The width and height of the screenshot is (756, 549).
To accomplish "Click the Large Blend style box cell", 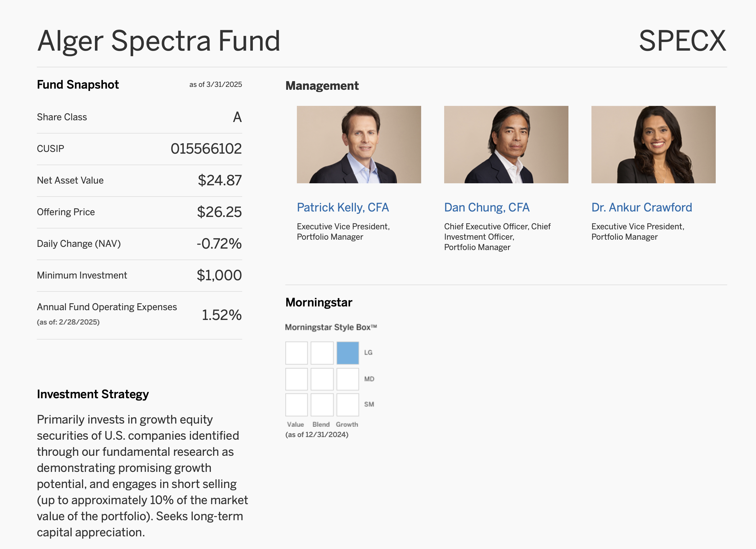I will point(322,353).
